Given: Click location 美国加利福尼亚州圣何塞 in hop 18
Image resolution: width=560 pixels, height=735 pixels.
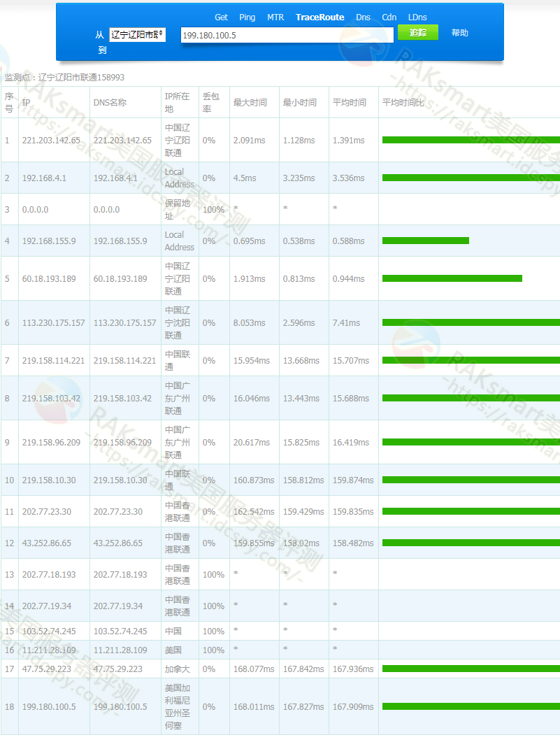Looking at the screenshot, I should 177,707.
